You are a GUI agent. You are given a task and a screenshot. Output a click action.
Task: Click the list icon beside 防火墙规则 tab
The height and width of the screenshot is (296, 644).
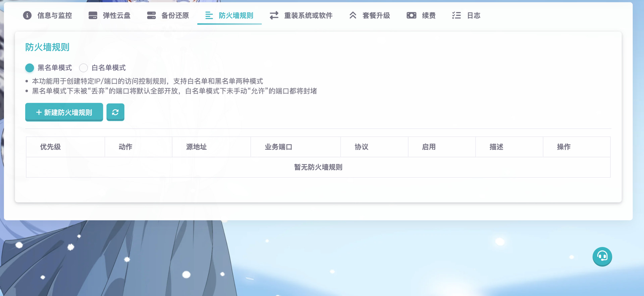coord(209,15)
